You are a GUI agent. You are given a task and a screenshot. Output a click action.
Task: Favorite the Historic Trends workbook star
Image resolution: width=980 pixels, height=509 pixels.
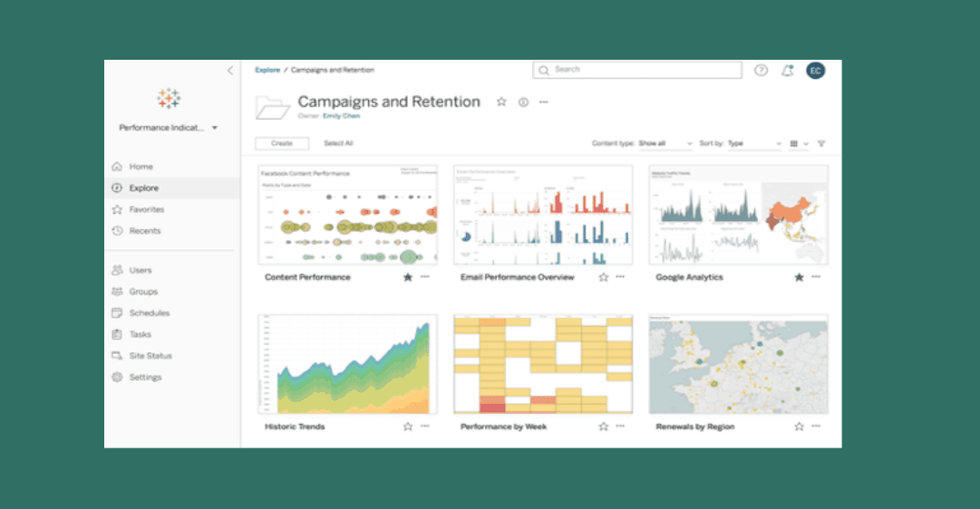coord(407,427)
